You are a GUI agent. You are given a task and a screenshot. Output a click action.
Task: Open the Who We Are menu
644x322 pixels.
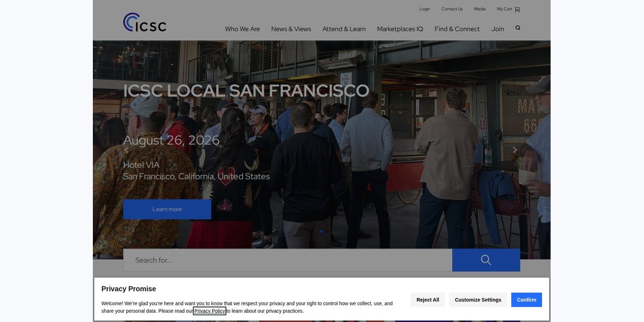pyautogui.click(x=243, y=29)
